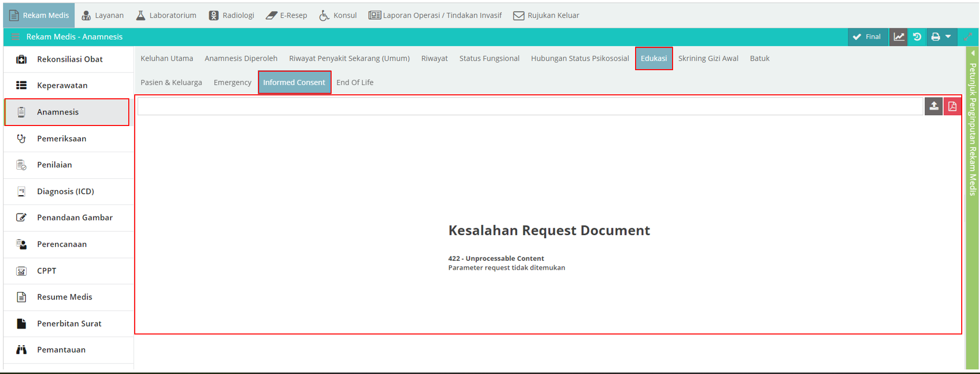The image size is (980, 374).
Task: Toggle the hamburger menu icon
Action: (x=15, y=37)
